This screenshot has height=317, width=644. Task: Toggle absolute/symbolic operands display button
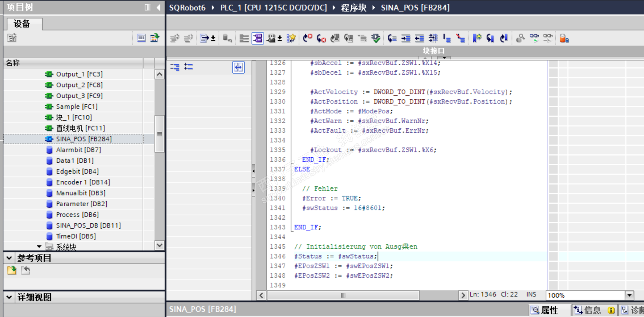(257, 38)
